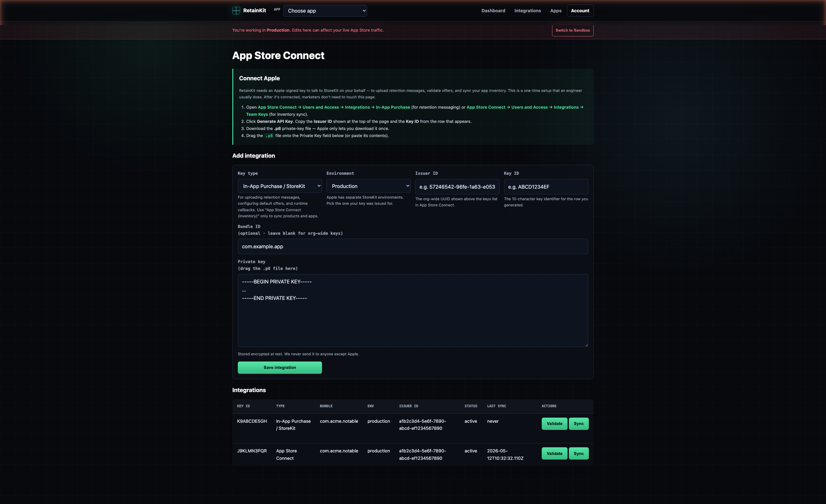Click the Connect Apple heading
Image resolution: width=826 pixels, height=504 pixels.
click(259, 78)
